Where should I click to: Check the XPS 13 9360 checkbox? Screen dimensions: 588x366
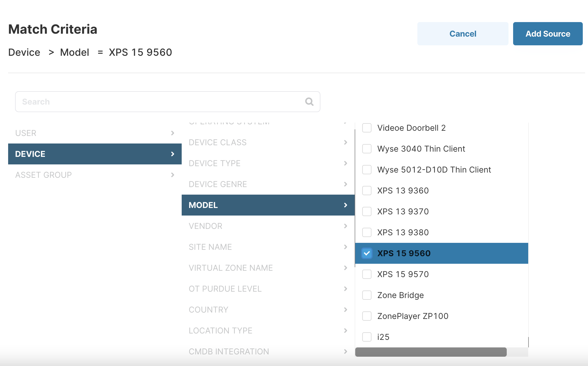(x=367, y=191)
